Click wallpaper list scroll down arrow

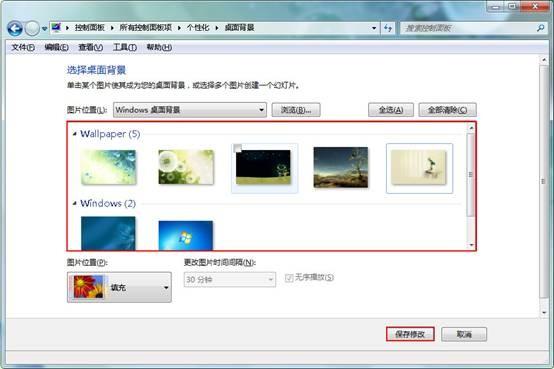coord(471,245)
